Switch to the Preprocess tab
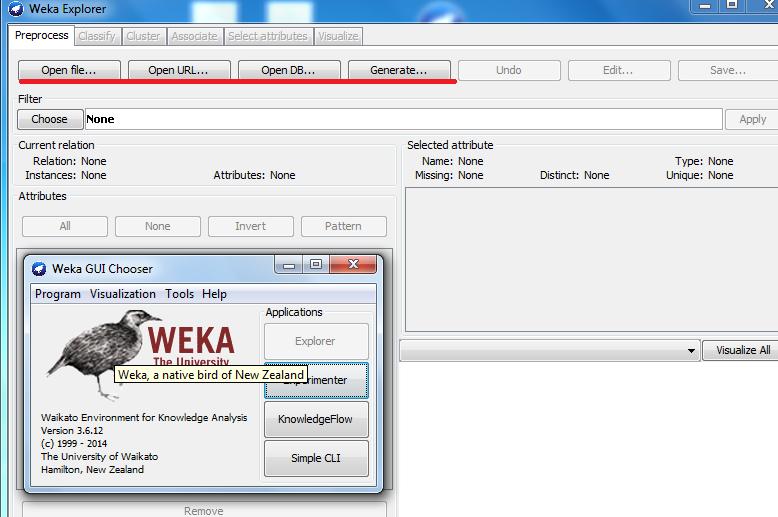 42,36
